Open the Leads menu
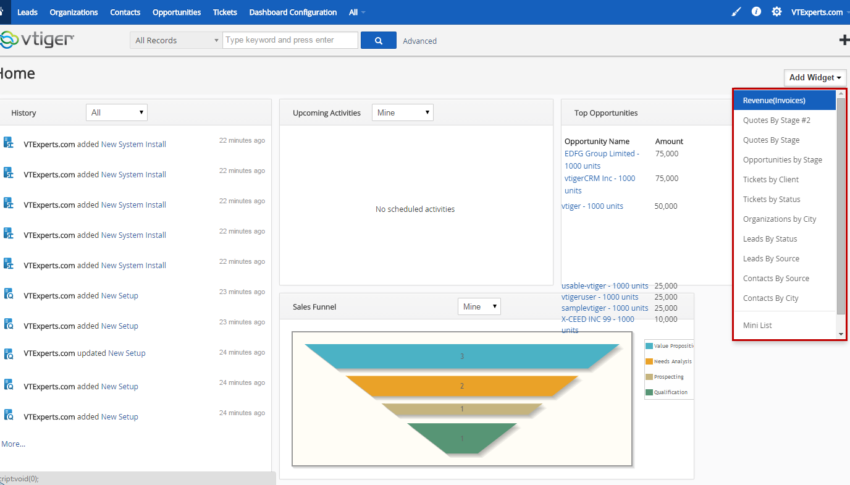 (x=27, y=12)
